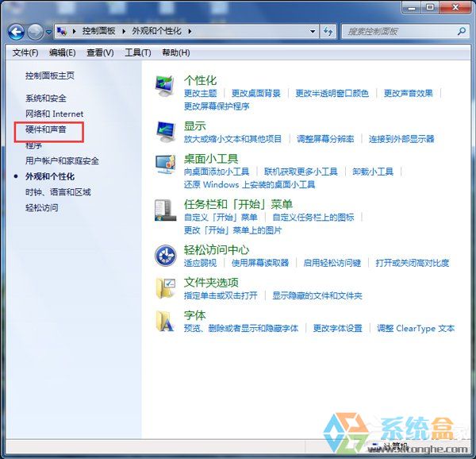Open 任务栏和「开始」菜单 heading link
The width and height of the screenshot is (476, 459).
point(238,204)
